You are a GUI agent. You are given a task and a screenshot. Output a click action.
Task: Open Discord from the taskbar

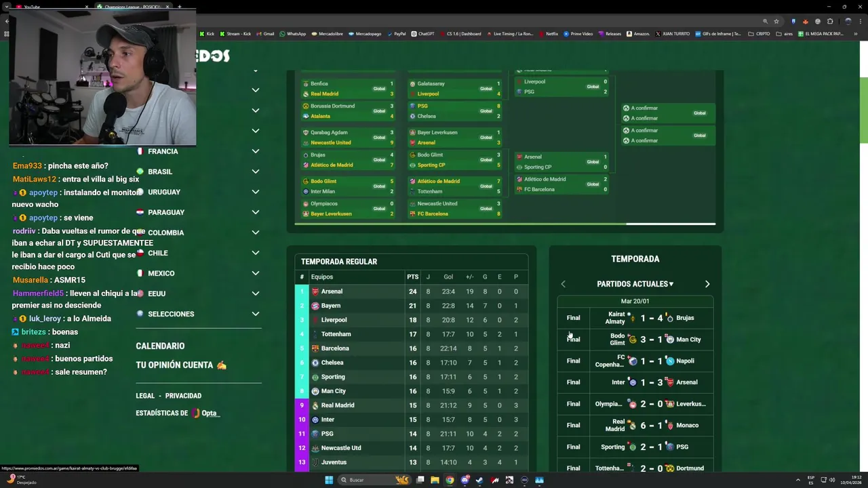click(465, 480)
